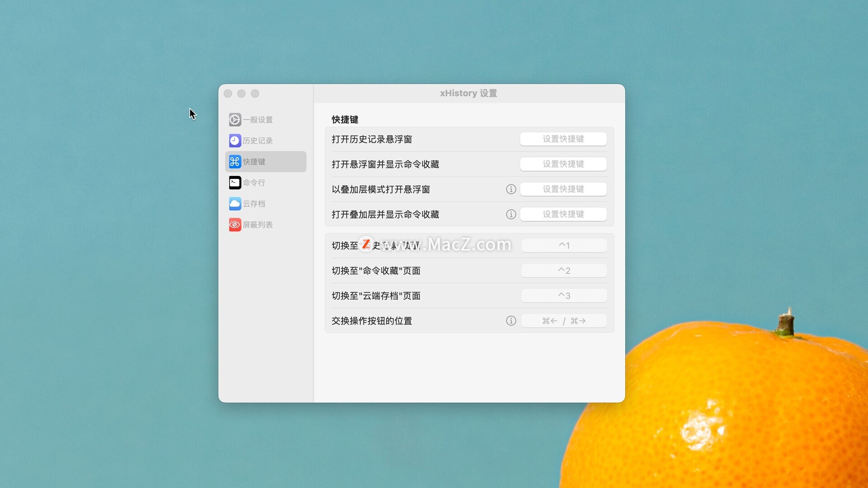Click the ⌘← / ⌘→ shortcut field
The height and width of the screenshot is (488, 868).
pyautogui.click(x=564, y=321)
